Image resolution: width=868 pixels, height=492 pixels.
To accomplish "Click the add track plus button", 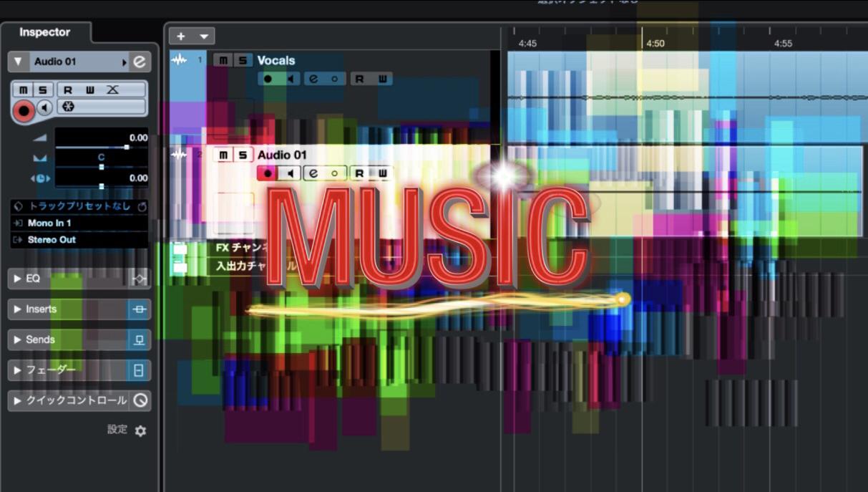I will 181,36.
